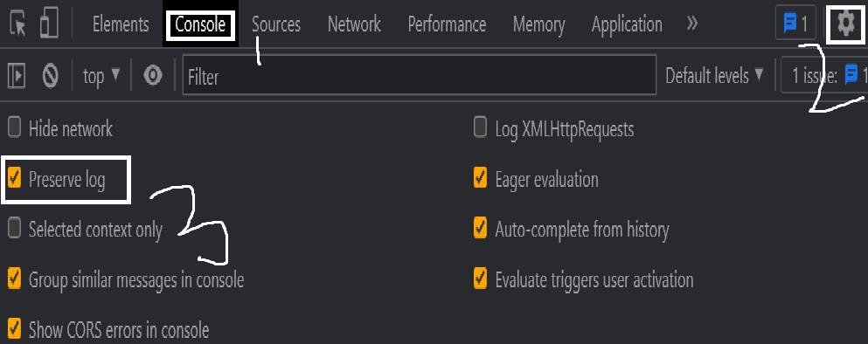
Task: Open the Network tab
Action: pyautogui.click(x=354, y=24)
